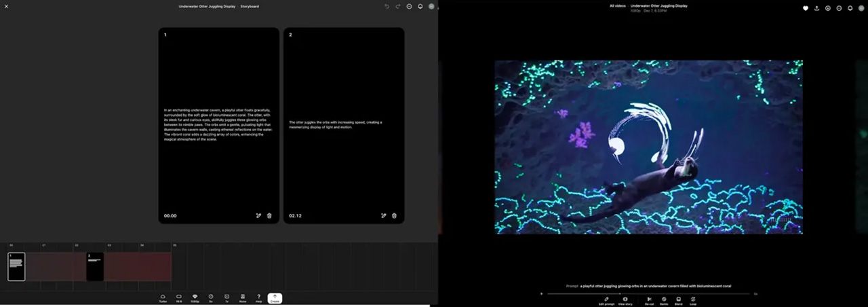Toggle the Loop option
868x307 pixels.
coord(693,299)
